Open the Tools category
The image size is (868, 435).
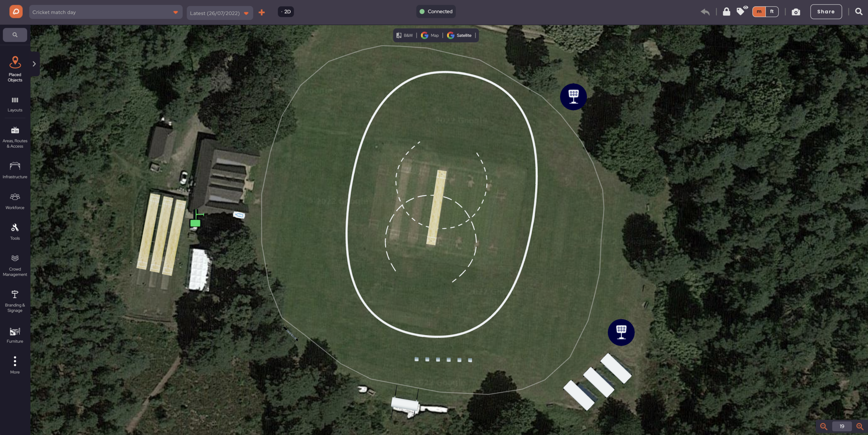coord(15,232)
